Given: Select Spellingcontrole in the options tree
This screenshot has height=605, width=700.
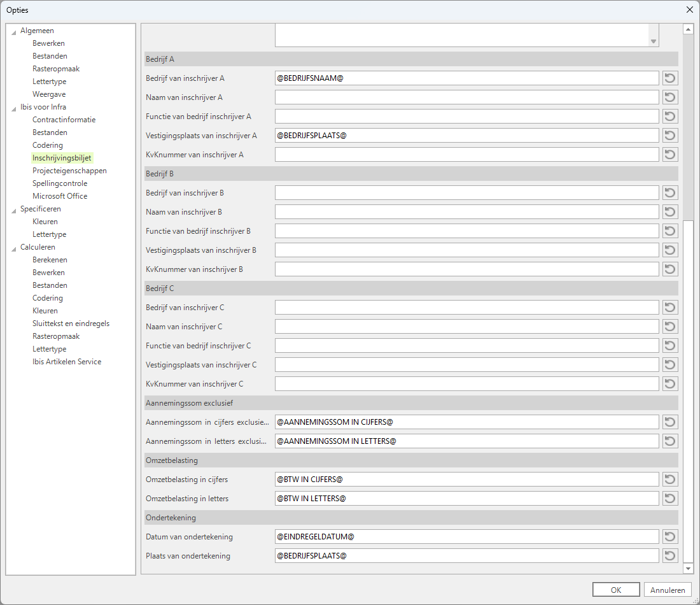Looking at the screenshot, I should click(x=60, y=183).
